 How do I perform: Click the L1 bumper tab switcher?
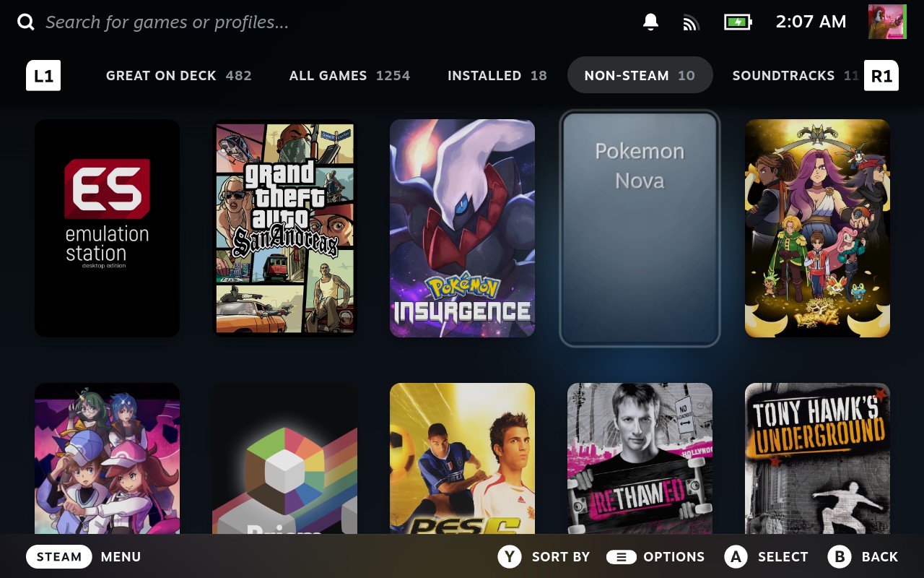pos(43,76)
